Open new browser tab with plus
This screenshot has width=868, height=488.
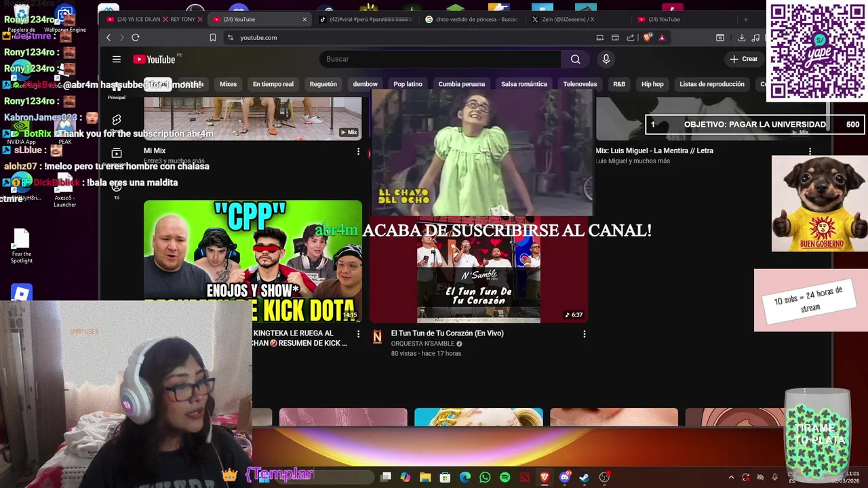point(746,19)
